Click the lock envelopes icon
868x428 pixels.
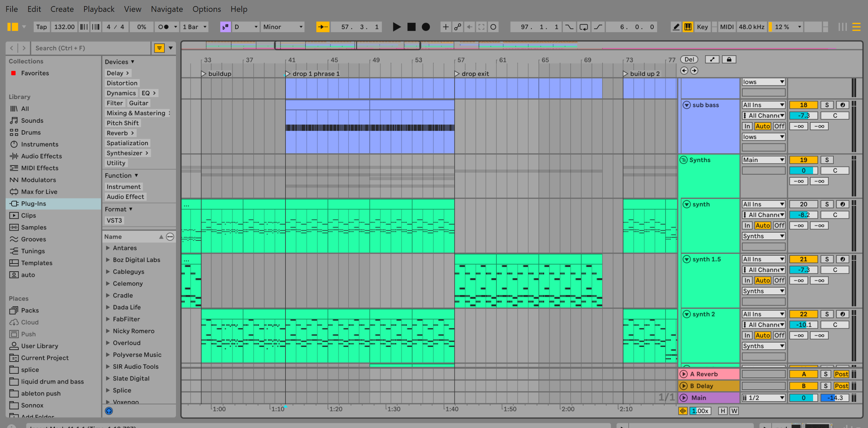(729, 60)
